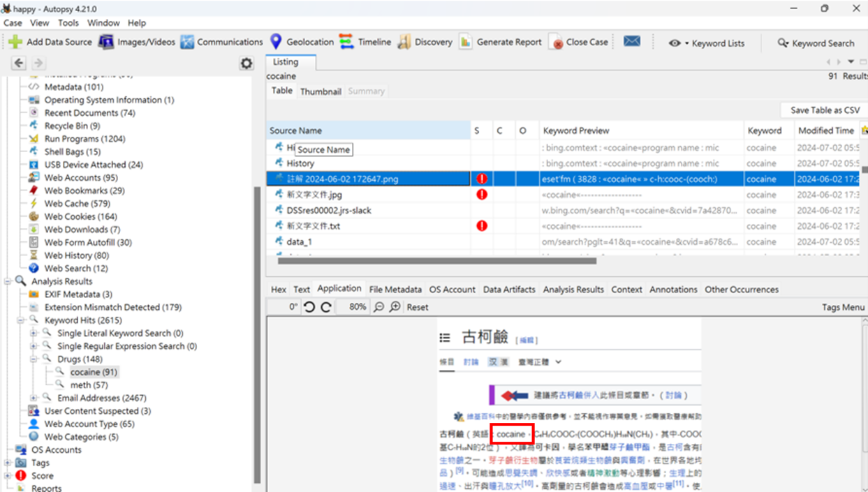The image size is (868, 492).
Task: Click the envelope messages icon in toolbar
Action: pos(632,41)
